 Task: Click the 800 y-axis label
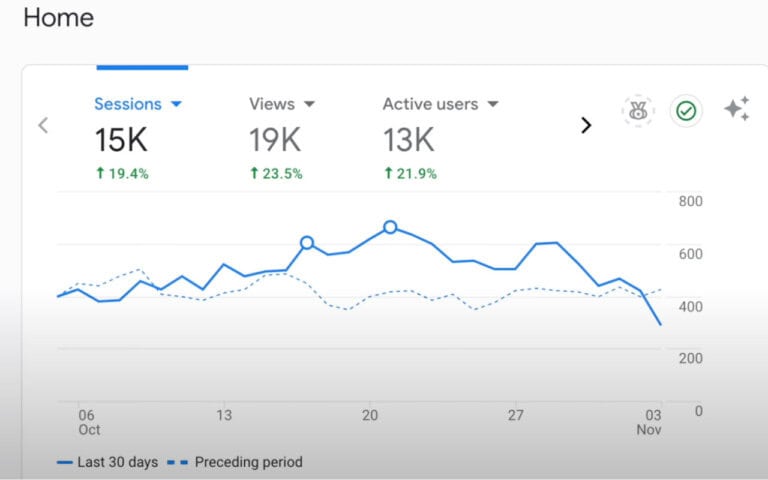[x=691, y=201]
